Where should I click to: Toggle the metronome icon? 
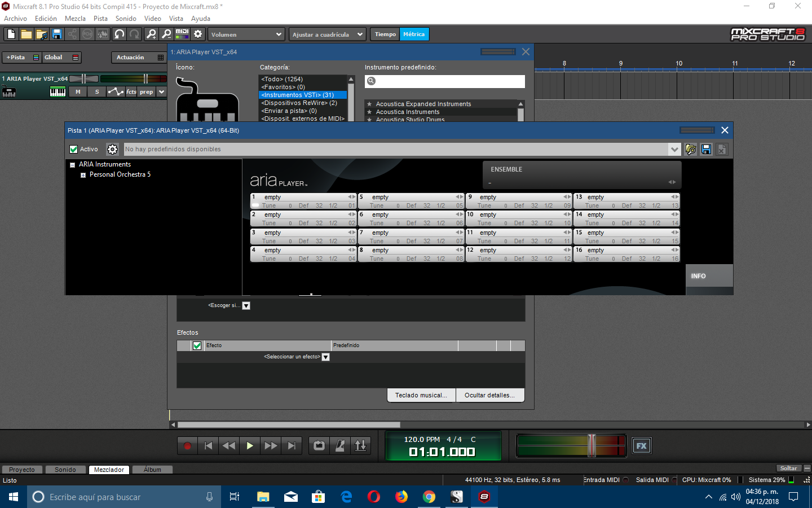[340, 446]
